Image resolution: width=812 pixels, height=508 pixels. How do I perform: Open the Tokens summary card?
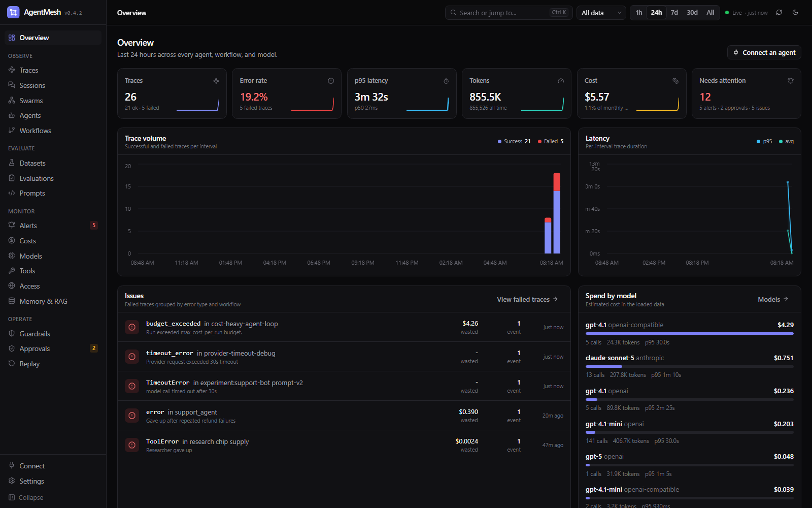[x=517, y=93]
